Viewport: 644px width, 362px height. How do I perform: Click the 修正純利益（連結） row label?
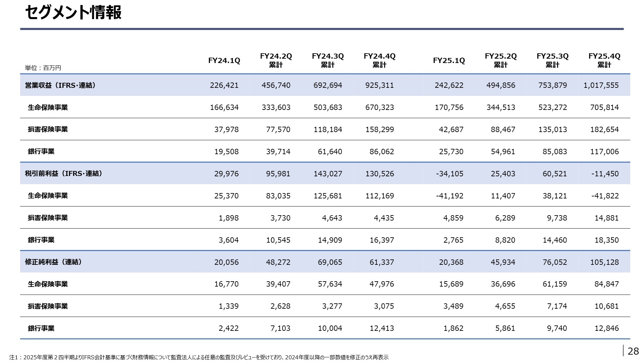(53, 262)
